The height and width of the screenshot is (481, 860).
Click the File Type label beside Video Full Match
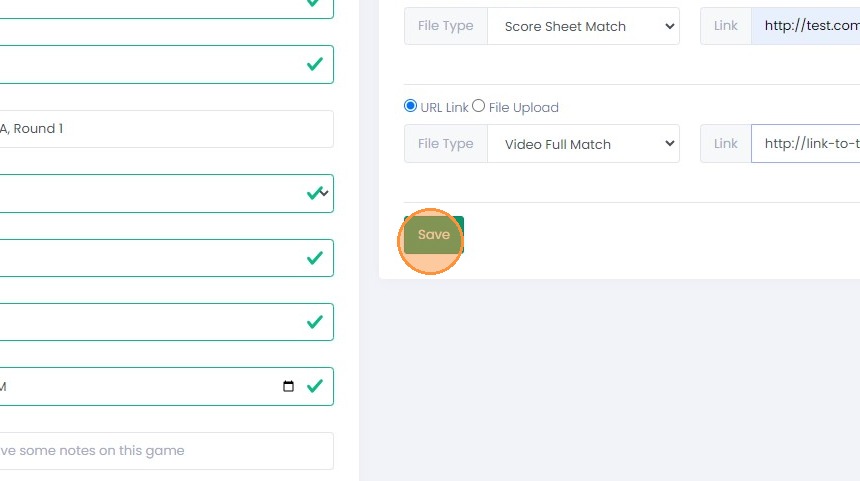click(x=445, y=144)
